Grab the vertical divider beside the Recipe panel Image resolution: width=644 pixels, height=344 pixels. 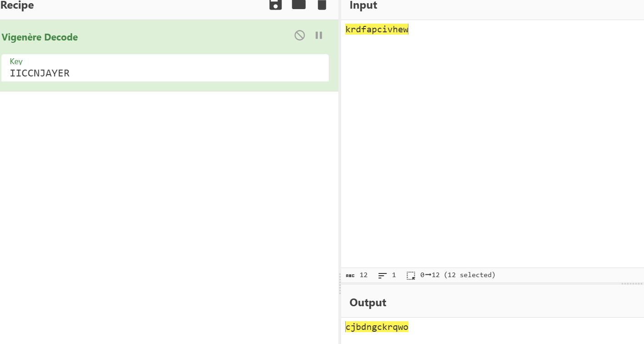point(340,287)
